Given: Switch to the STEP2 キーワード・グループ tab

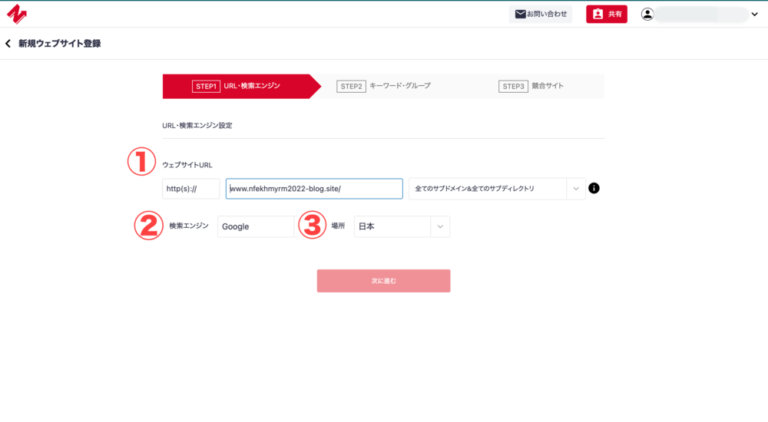Looking at the screenshot, I should point(385,86).
